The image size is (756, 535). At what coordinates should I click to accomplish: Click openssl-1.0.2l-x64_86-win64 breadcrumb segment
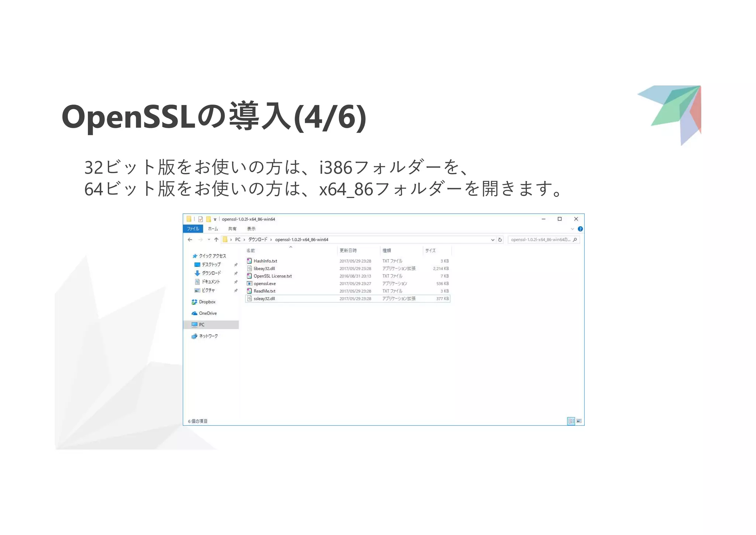pos(302,239)
